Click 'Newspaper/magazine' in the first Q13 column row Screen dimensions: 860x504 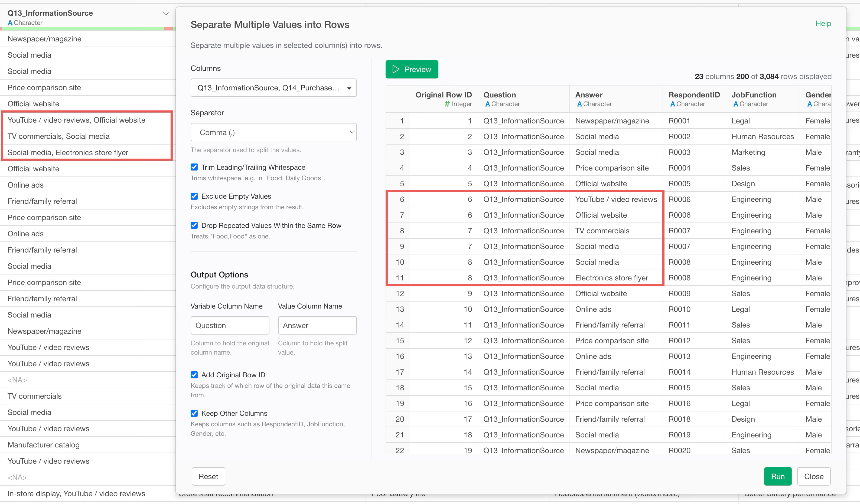[x=87, y=39]
